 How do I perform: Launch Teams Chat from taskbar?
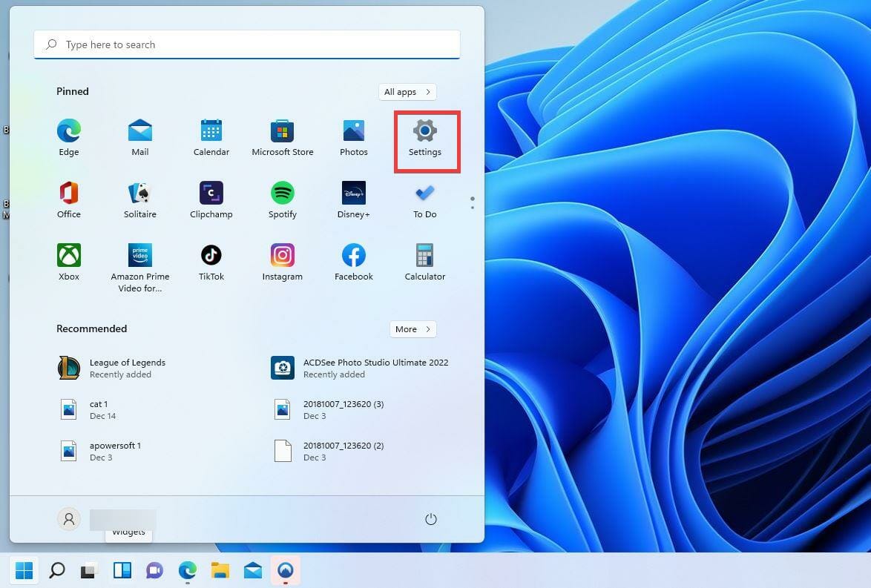[x=154, y=570]
